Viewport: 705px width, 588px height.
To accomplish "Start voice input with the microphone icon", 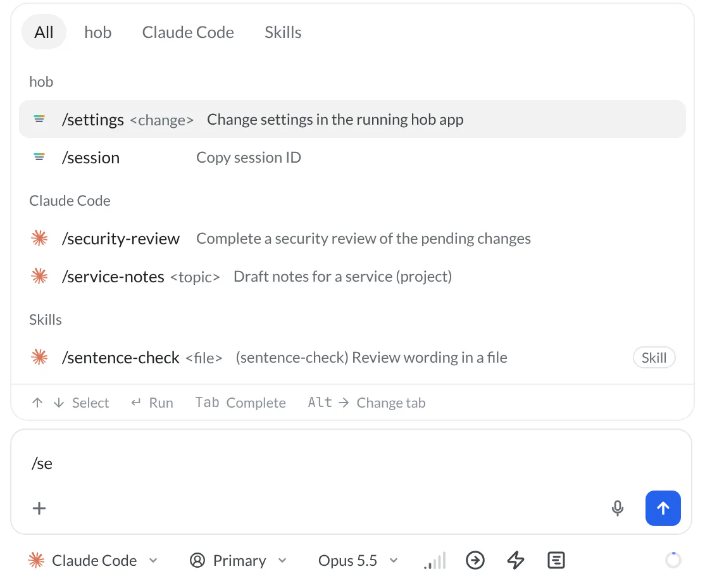I will click(617, 508).
